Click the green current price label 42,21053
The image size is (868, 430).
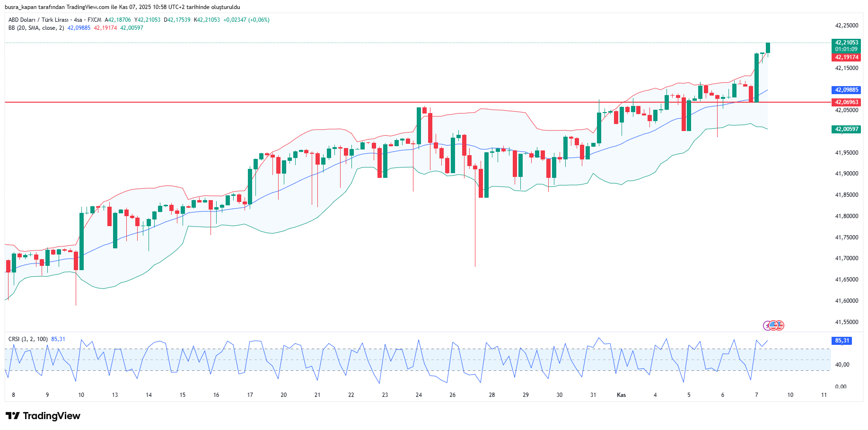click(846, 43)
